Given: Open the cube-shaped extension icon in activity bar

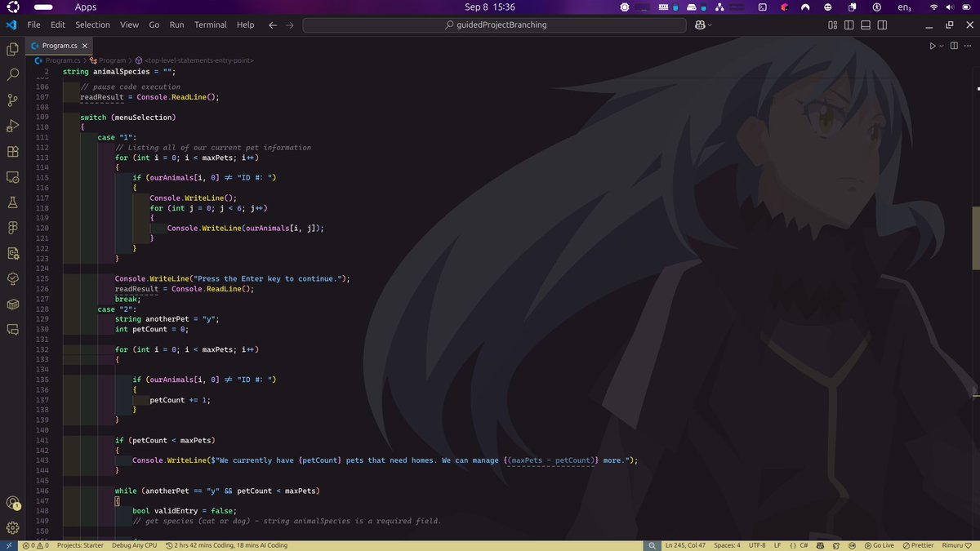Looking at the screenshot, I should coord(12,304).
